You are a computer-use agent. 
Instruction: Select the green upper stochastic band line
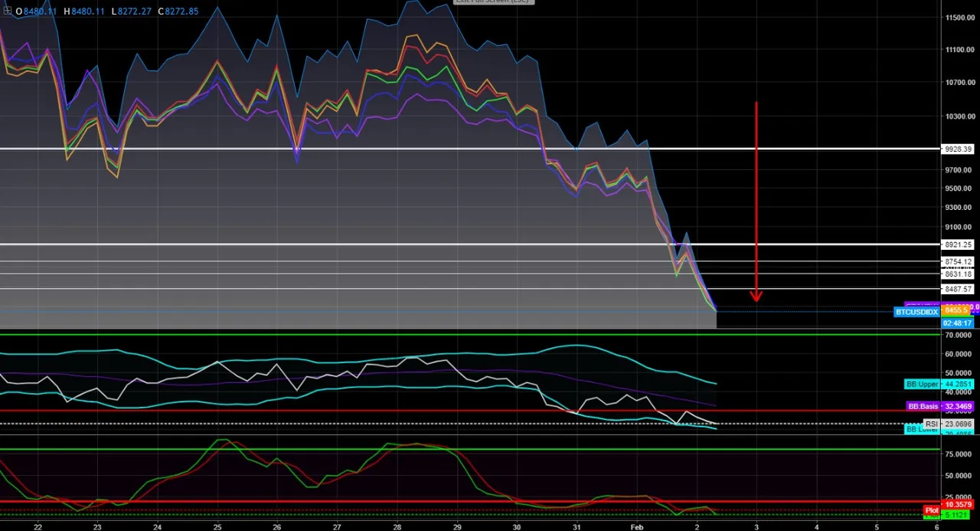(x=469, y=449)
